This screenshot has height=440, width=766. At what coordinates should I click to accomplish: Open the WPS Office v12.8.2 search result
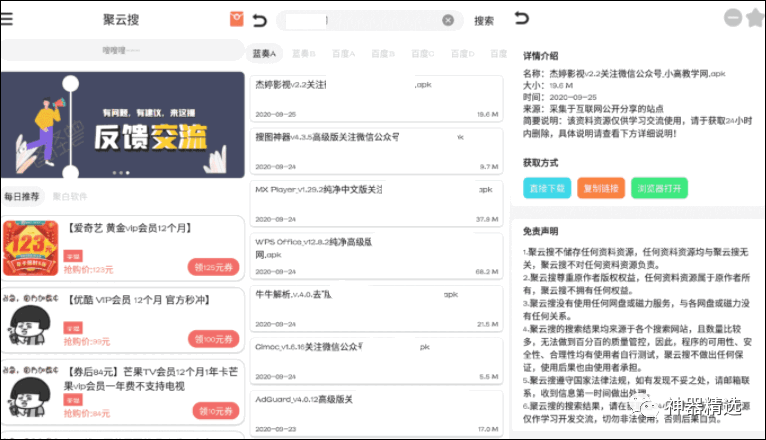(x=376, y=256)
